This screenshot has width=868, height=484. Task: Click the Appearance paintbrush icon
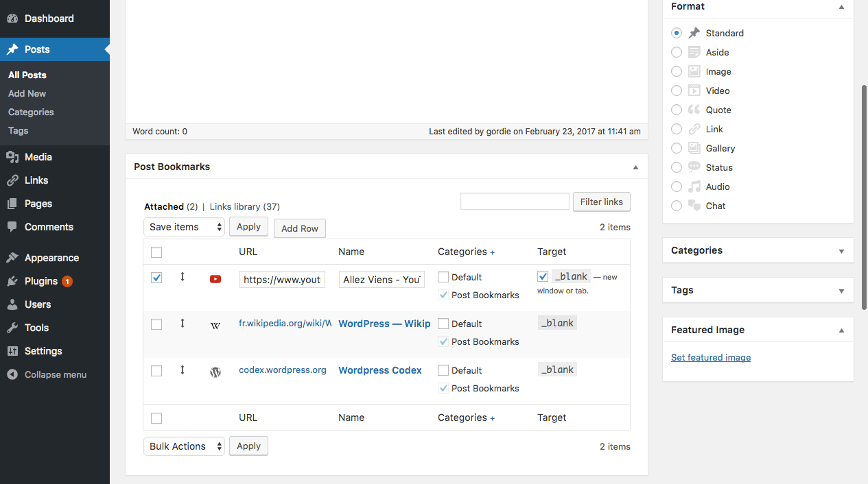coord(12,258)
